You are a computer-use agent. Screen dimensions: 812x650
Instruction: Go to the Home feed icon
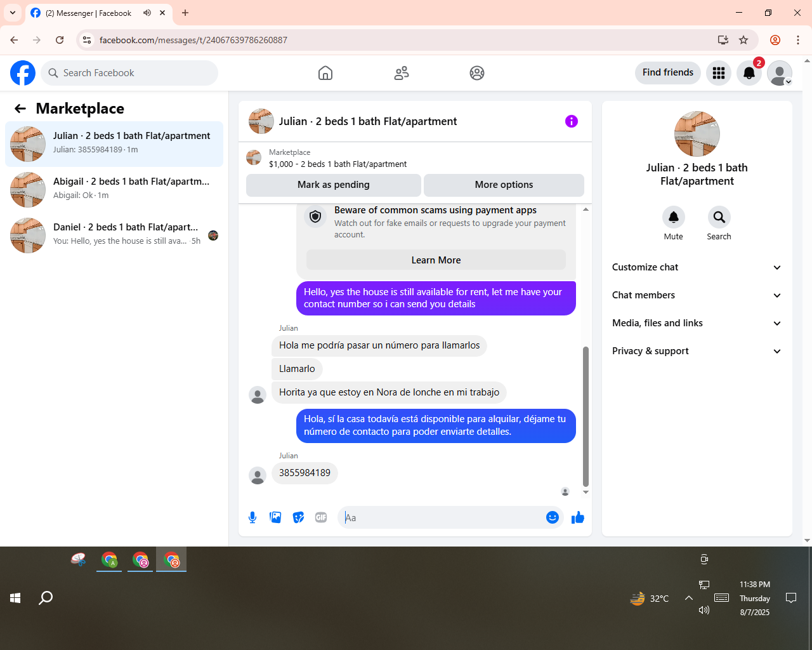[325, 73]
